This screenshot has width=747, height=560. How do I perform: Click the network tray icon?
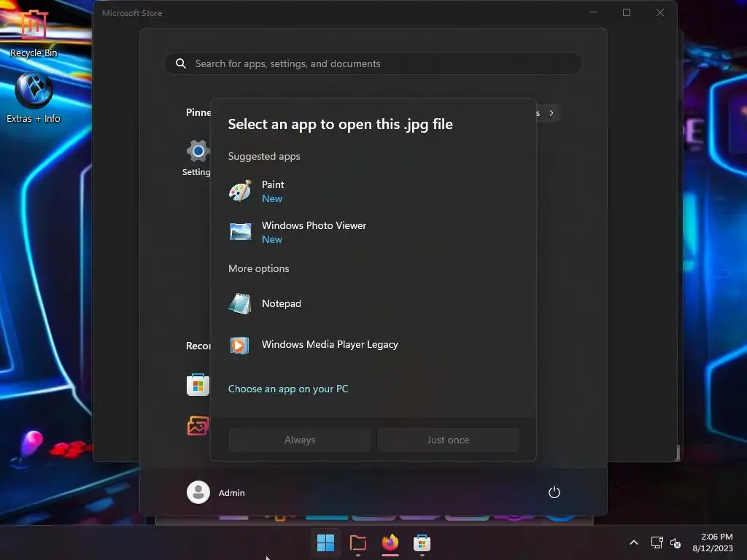point(657,542)
